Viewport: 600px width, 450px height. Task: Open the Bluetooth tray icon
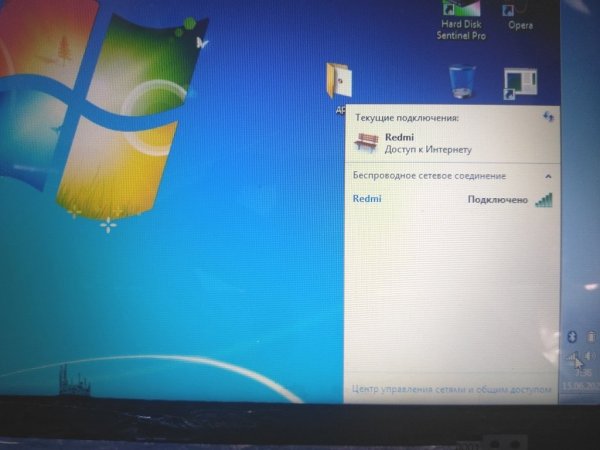pyautogui.click(x=572, y=337)
